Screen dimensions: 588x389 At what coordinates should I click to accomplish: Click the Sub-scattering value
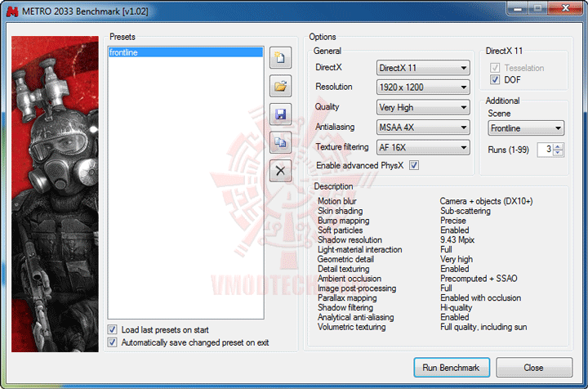pos(465,211)
